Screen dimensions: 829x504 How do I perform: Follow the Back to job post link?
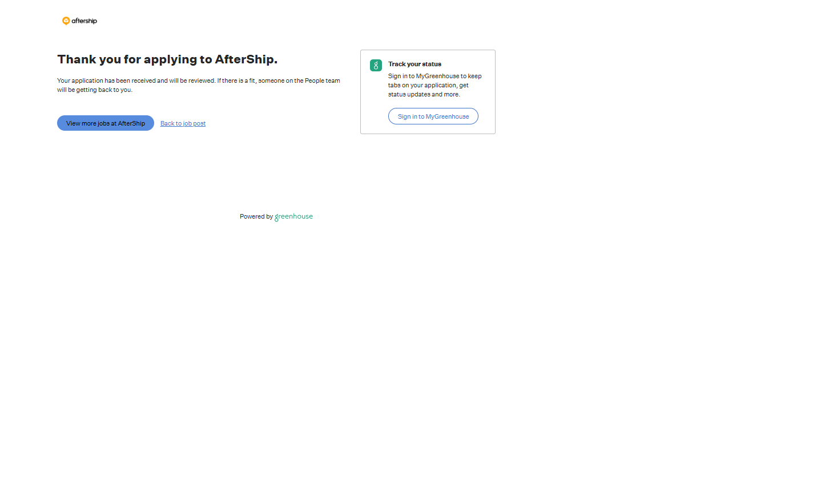[183, 124]
